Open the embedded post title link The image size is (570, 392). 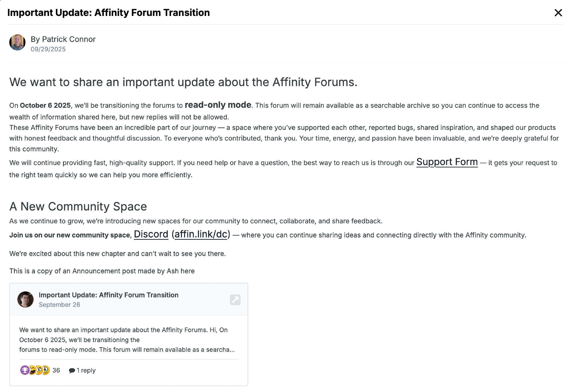pos(109,295)
